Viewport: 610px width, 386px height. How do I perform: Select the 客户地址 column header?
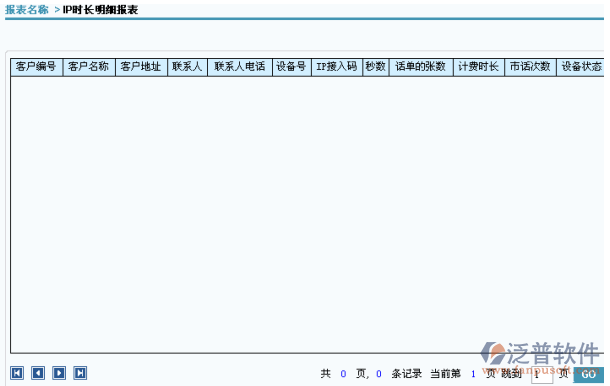pyautogui.click(x=141, y=67)
